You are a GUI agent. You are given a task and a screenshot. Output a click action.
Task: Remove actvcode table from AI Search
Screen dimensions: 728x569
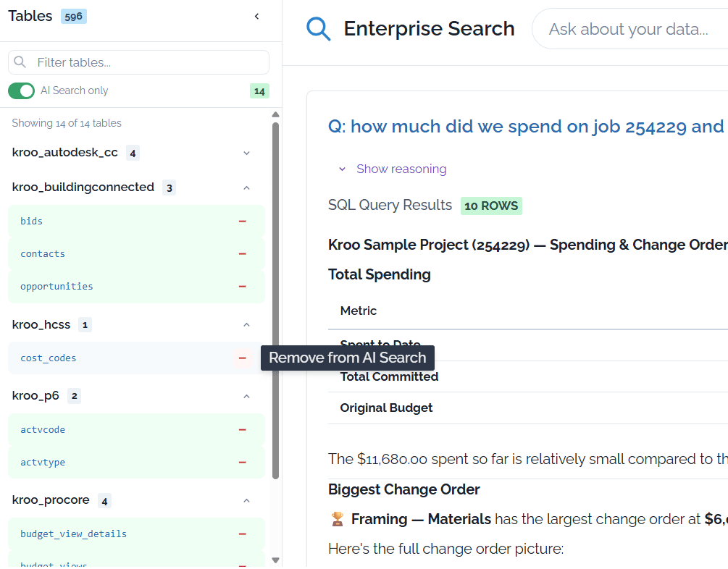click(242, 430)
